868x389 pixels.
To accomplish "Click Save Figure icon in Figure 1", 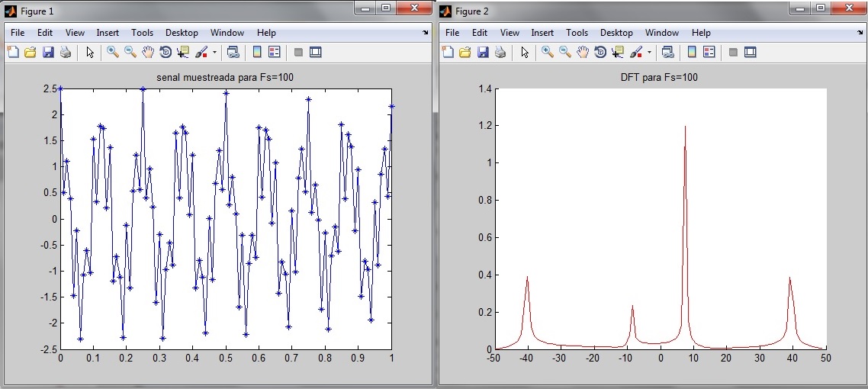I will [48, 53].
